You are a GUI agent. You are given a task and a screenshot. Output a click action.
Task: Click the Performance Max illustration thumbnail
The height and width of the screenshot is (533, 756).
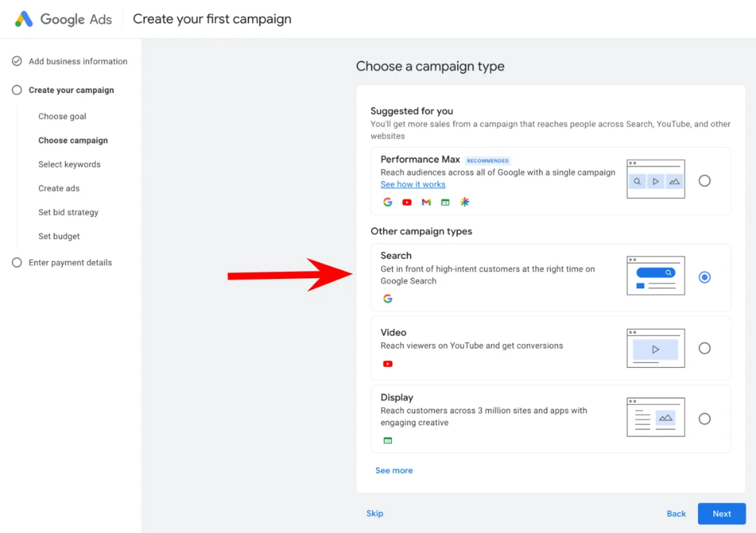point(656,179)
